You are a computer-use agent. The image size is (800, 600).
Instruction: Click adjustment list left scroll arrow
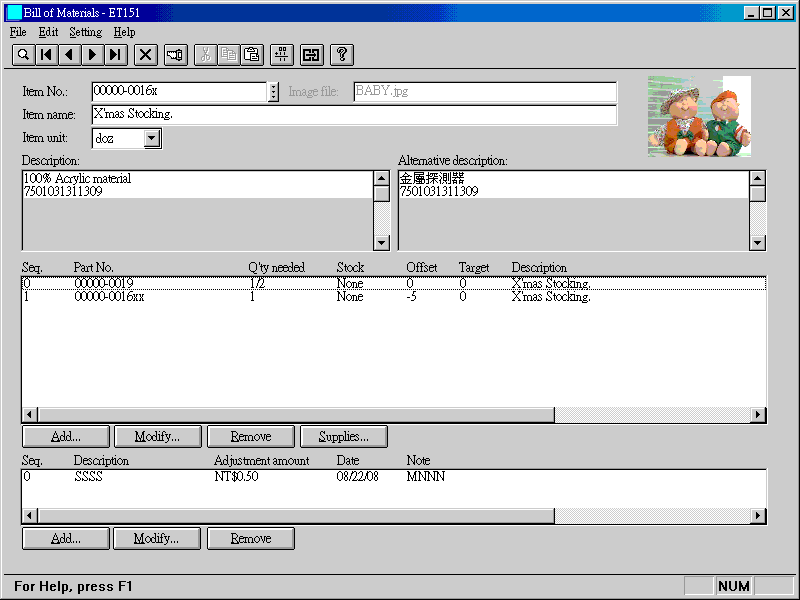coord(30,515)
